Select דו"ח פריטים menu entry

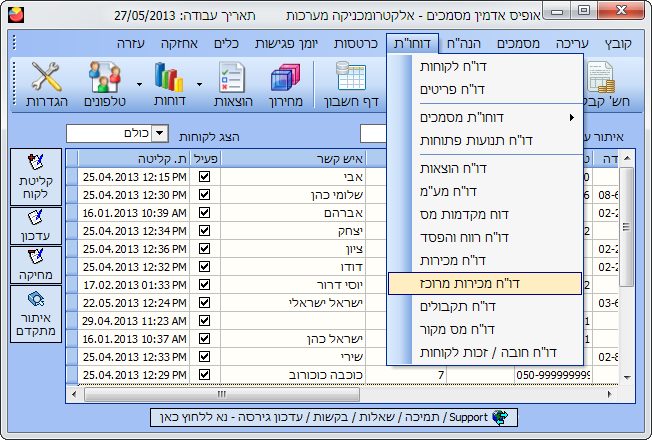coord(485,89)
